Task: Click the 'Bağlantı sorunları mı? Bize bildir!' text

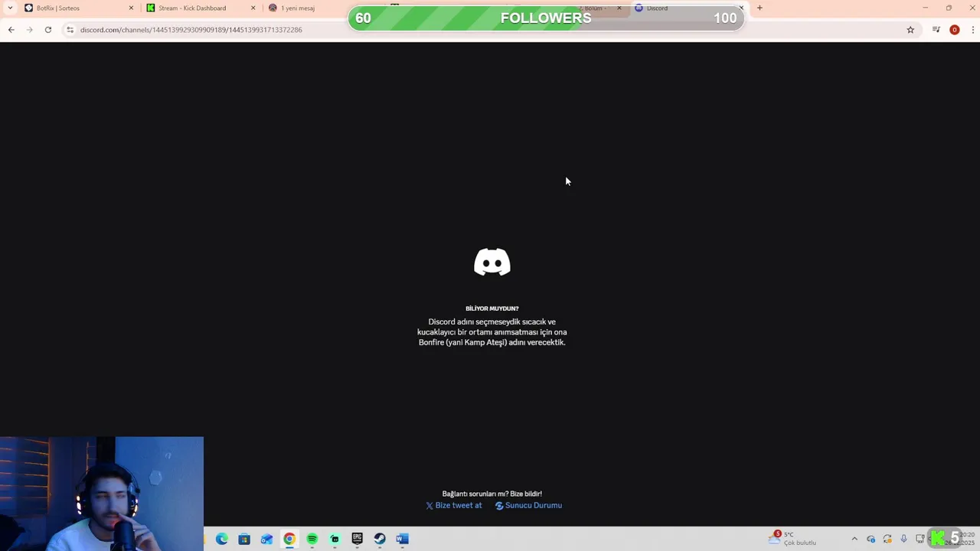Action: tap(492, 494)
